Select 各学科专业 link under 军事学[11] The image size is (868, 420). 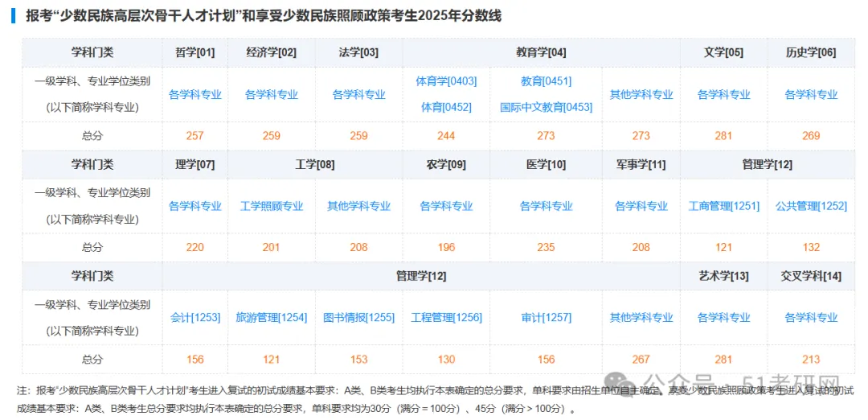(x=641, y=207)
